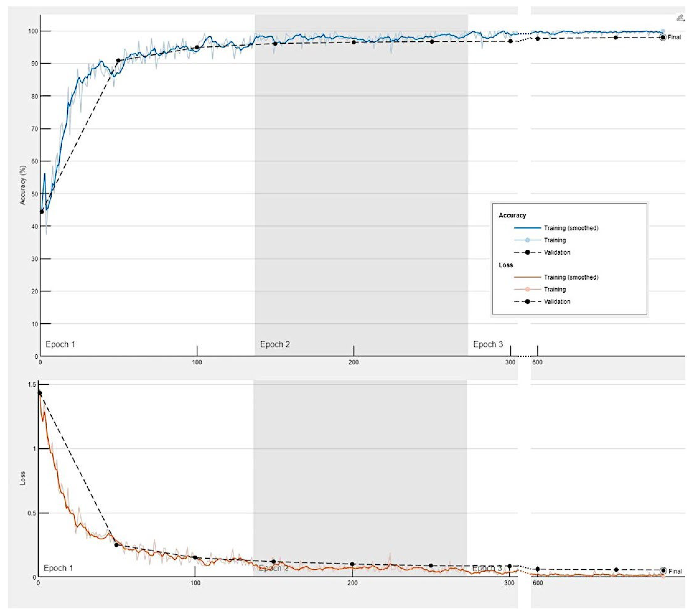The height and width of the screenshot is (616, 691).
Task: Click the Epoch 1 label in accuracy plot
Action: pyautogui.click(x=60, y=345)
